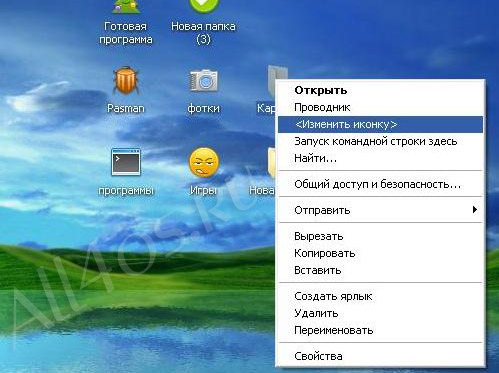Click the Pasman label text
The height and width of the screenshot is (373, 499).
(x=126, y=108)
